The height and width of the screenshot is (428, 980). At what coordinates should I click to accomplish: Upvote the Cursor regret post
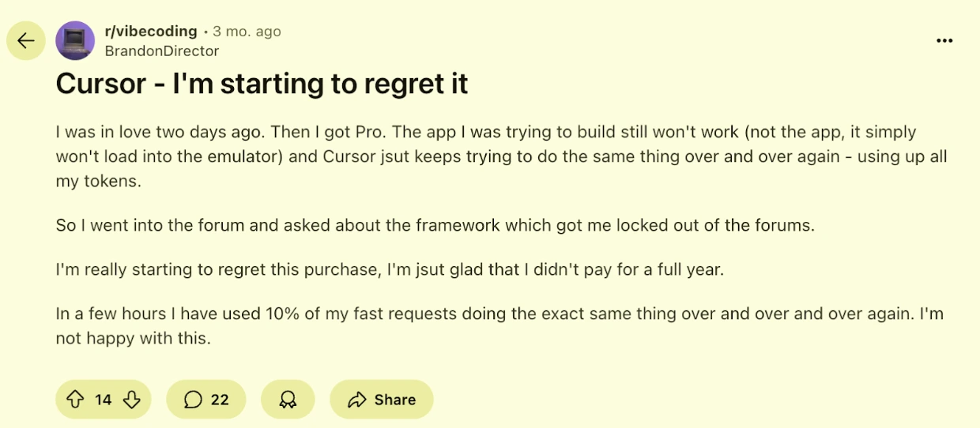pos(75,400)
